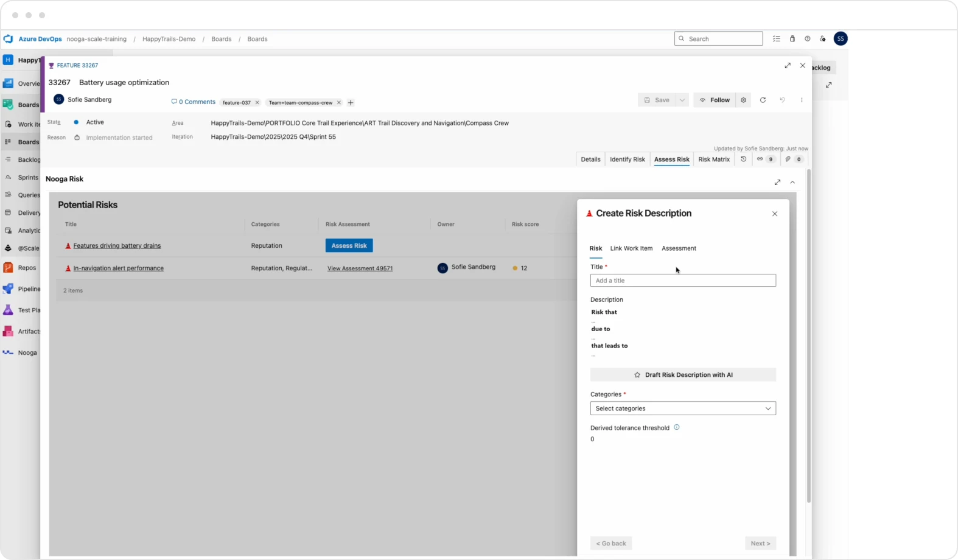Remove the Team=team-compass-crew tag

[339, 103]
